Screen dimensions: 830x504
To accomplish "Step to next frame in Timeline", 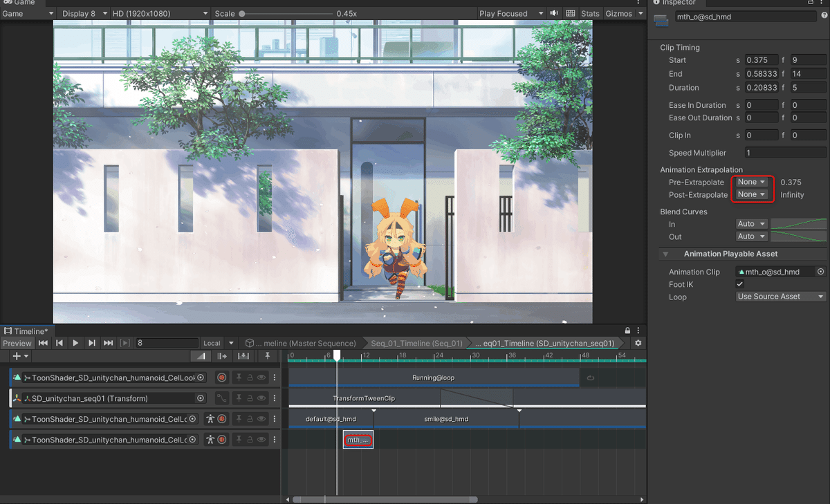I will (x=92, y=343).
